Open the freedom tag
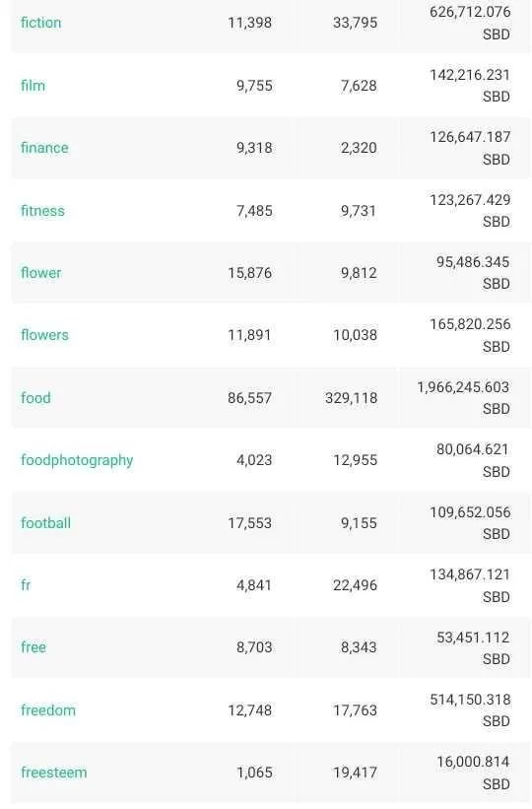Viewport: 532px width, 809px height. pyautogui.click(x=48, y=709)
